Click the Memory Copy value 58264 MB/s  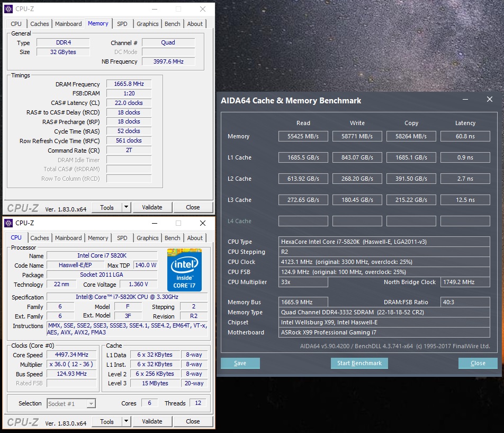tap(411, 136)
